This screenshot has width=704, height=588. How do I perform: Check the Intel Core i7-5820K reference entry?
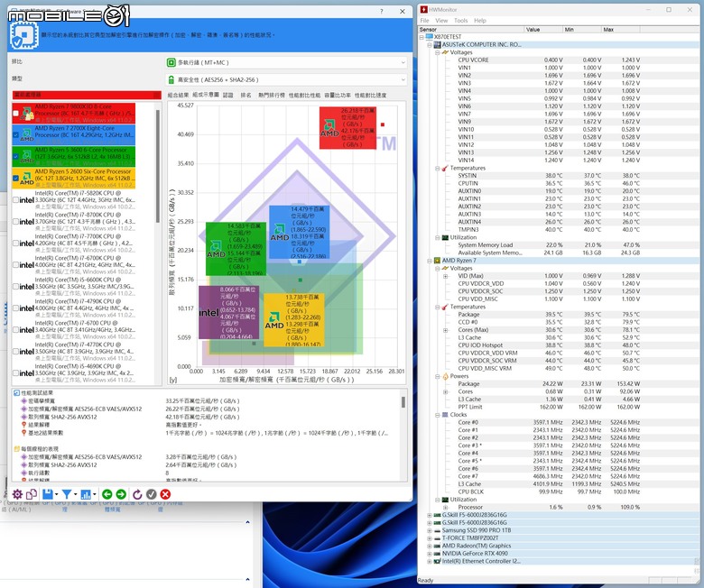pyautogui.click(x=16, y=199)
